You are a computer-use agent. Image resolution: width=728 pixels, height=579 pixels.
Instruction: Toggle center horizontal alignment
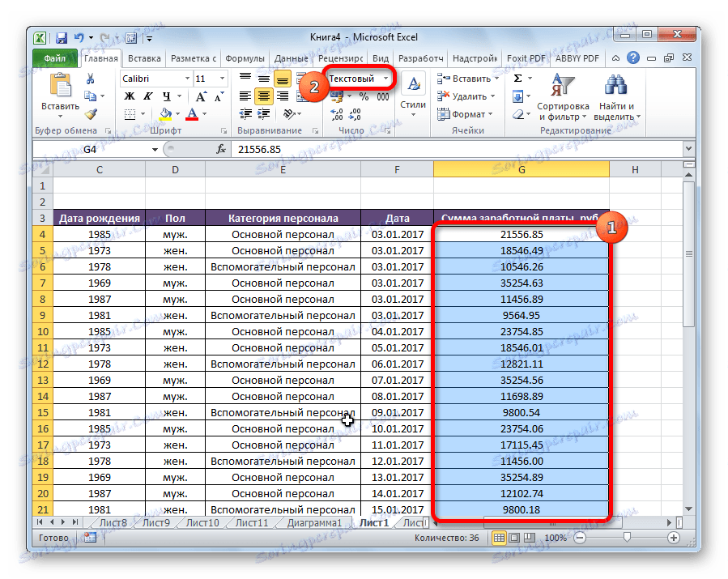[x=263, y=96]
